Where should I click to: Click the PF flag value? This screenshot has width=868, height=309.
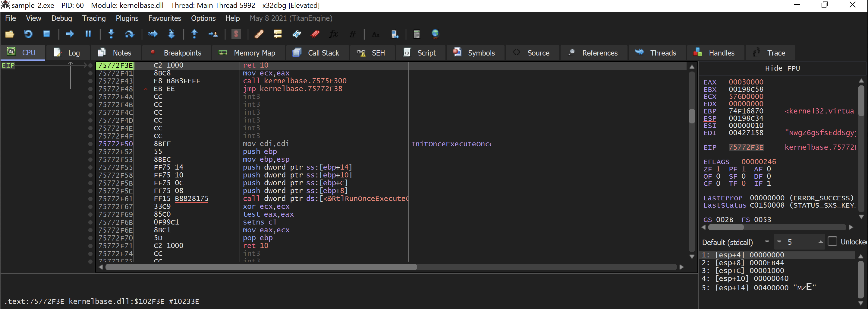click(743, 169)
